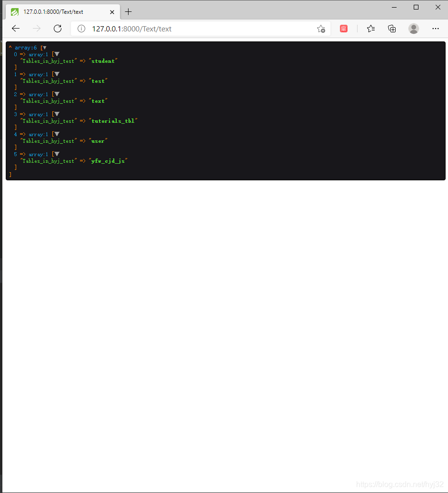Open a new browser tab
448x493 pixels.
click(128, 12)
